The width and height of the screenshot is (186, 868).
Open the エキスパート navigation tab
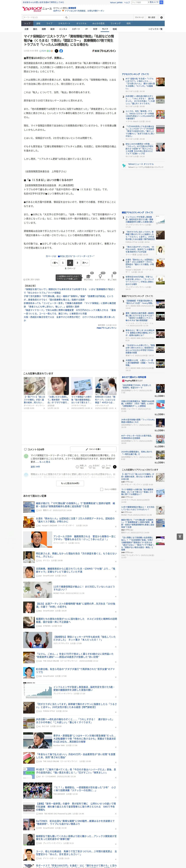coord(64,24)
